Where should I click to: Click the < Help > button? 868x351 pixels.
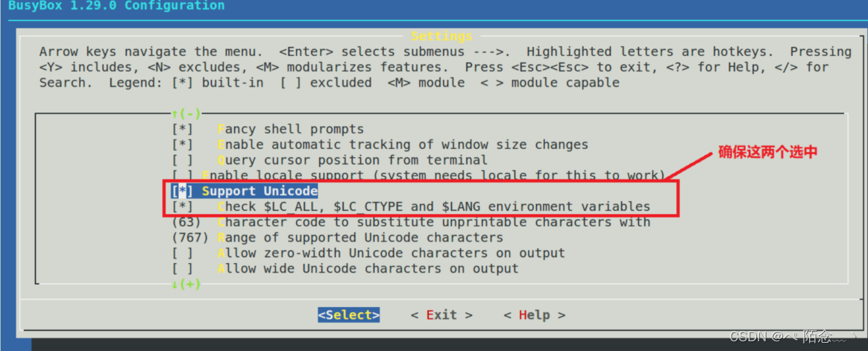[535, 315]
